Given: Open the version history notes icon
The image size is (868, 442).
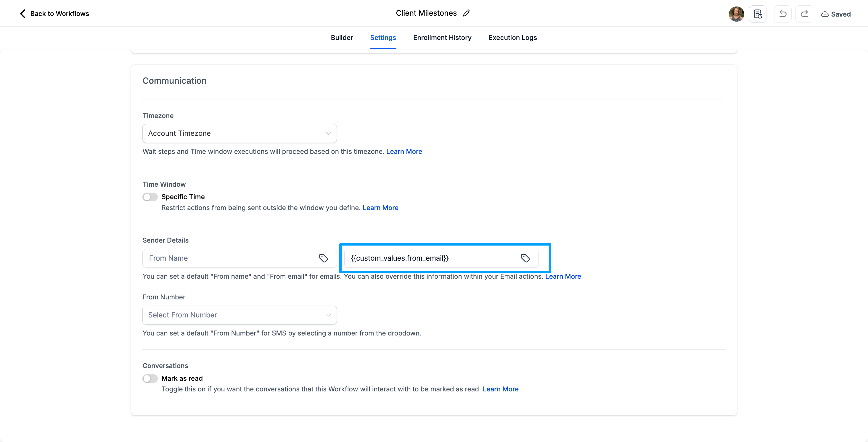Looking at the screenshot, I should pyautogui.click(x=758, y=14).
